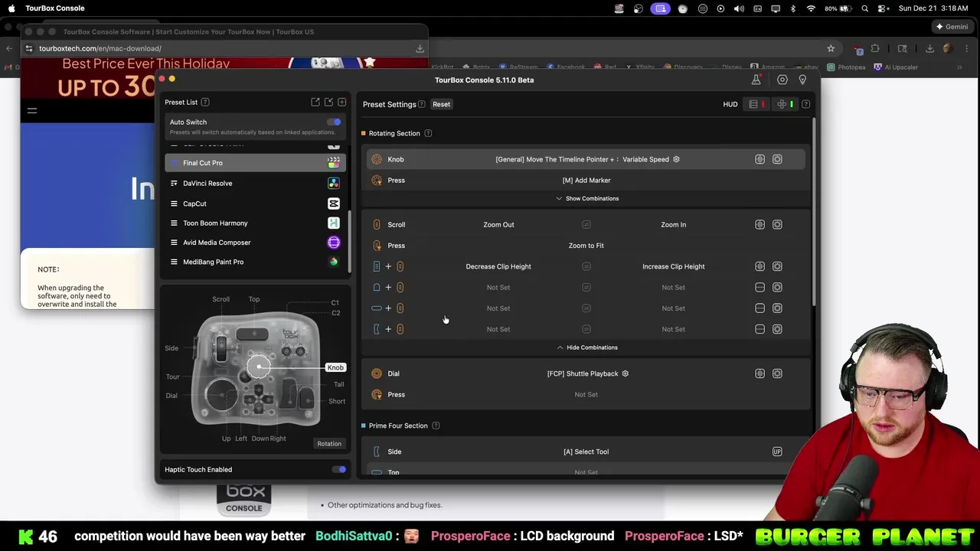Open Dial row haptic feedback icon
The image size is (980, 551).
point(759,373)
